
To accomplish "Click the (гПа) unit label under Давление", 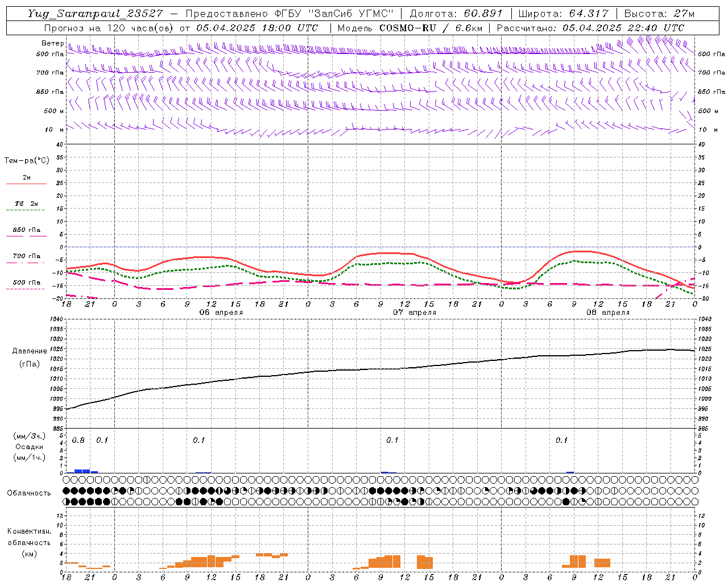I will click(30, 364).
